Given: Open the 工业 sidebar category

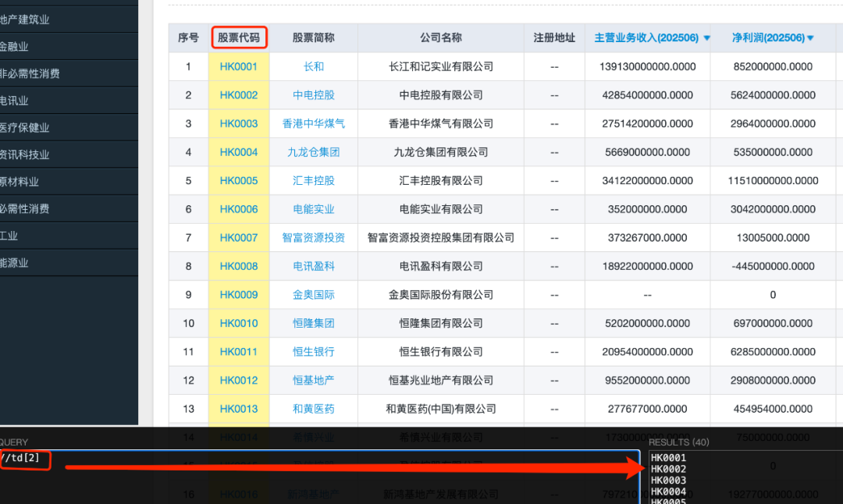Looking at the screenshot, I should coord(9,236).
